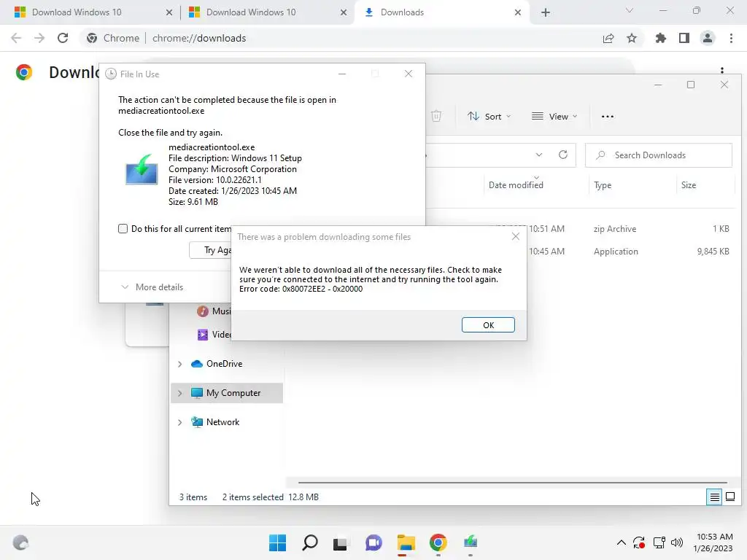Open File Explorer from taskbar
This screenshot has width=747, height=560.
[x=406, y=542]
